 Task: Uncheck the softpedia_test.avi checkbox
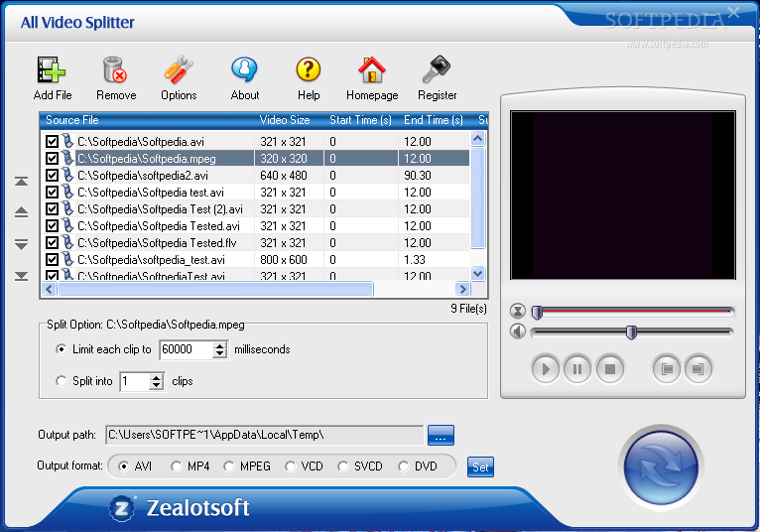pos(52,259)
